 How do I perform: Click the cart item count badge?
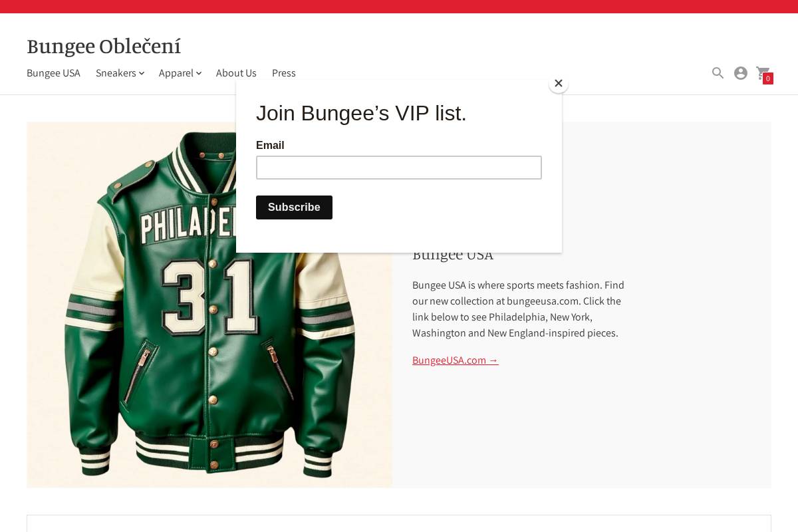[768, 78]
